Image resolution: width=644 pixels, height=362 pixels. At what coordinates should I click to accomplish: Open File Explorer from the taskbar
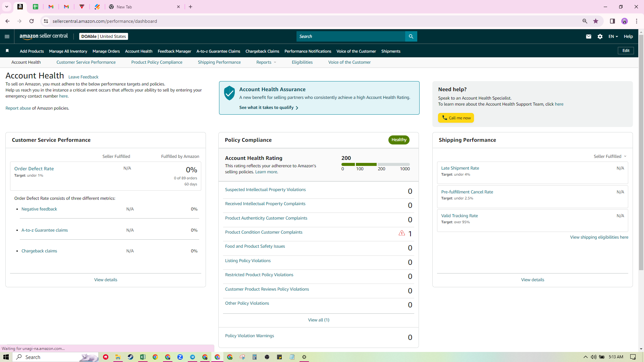coord(118,357)
